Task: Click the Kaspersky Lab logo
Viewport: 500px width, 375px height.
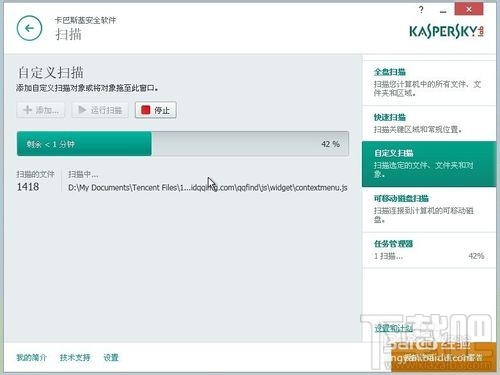Action: (x=446, y=32)
